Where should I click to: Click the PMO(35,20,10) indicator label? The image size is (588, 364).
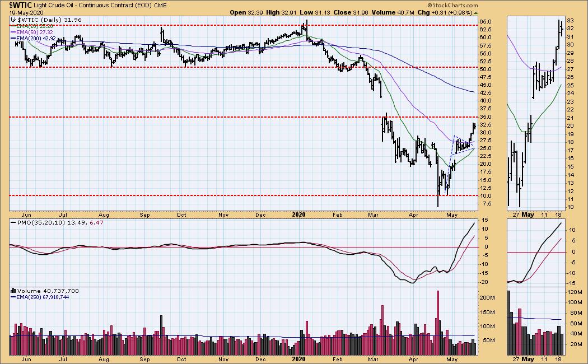tap(42, 223)
